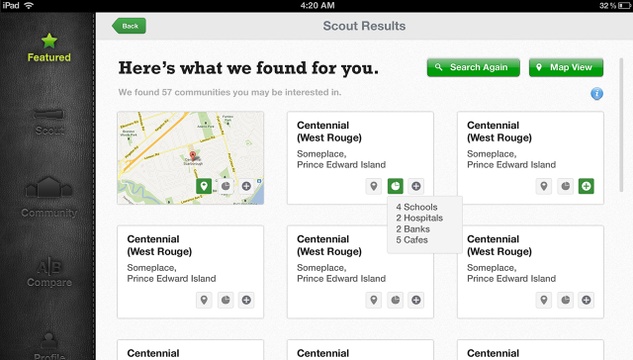Viewport: 633px width, 360px height.
Task: Click the pie chart icon on the map card
Action: pyautogui.click(x=225, y=186)
